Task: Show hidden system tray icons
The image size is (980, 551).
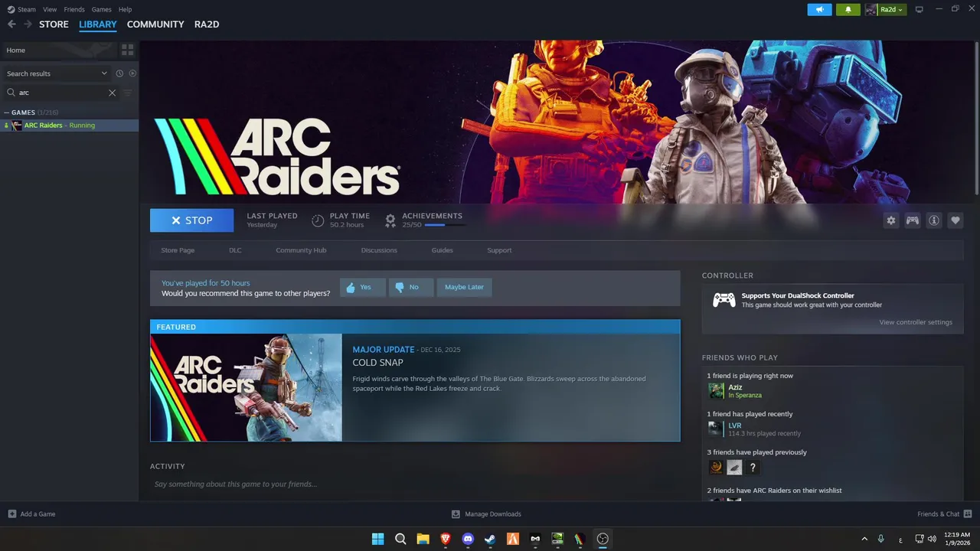Action: pos(864,539)
